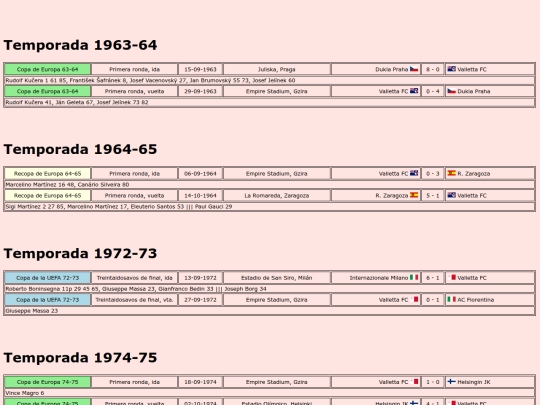540x405 pixels.
Task: Click Maltese flag in the 27-09-1972 row
Action: tap(414, 300)
